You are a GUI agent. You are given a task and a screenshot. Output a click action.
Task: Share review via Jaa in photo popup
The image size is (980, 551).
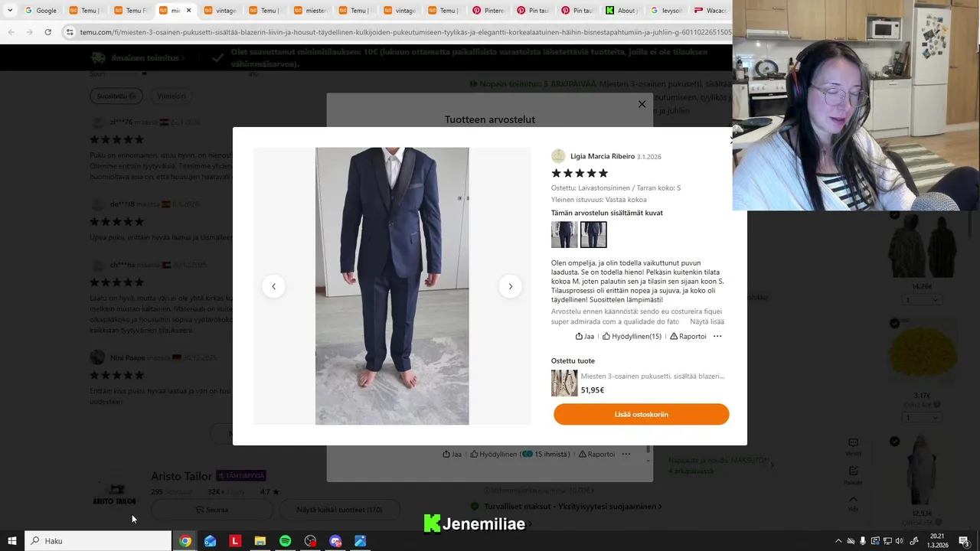point(585,336)
